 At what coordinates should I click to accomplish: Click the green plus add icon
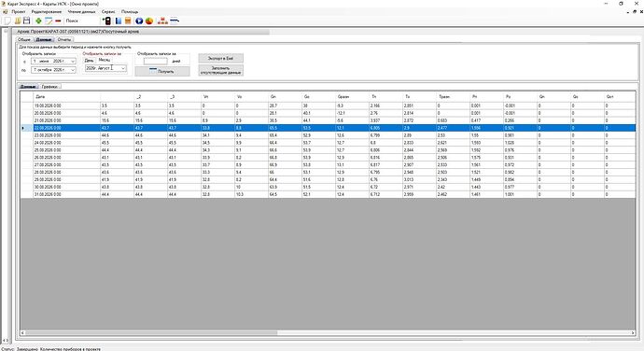(x=38, y=21)
